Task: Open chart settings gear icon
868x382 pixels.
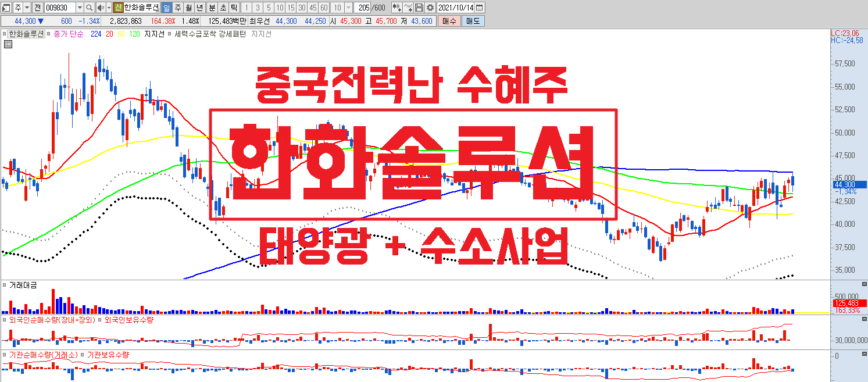Action: tap(430, 8)
